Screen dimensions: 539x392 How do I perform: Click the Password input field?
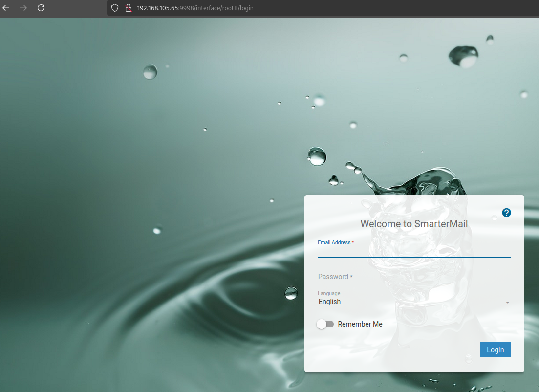pyautogui.click(x=414, y=277)
